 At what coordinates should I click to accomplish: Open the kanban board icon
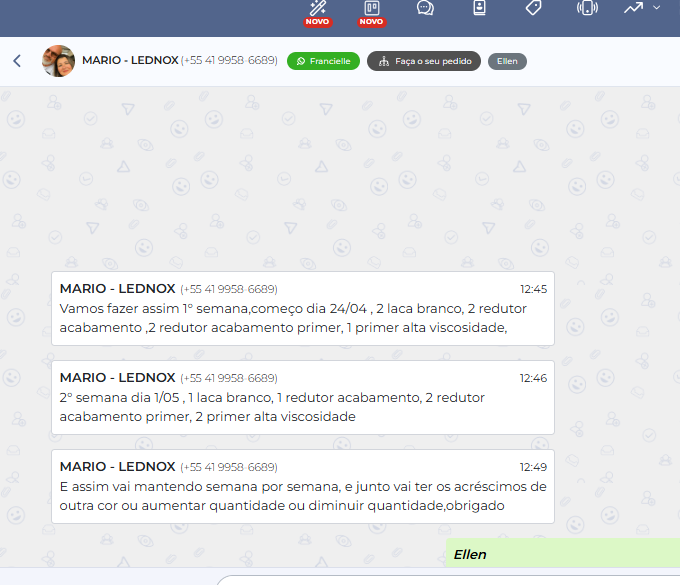click(372, 9)
